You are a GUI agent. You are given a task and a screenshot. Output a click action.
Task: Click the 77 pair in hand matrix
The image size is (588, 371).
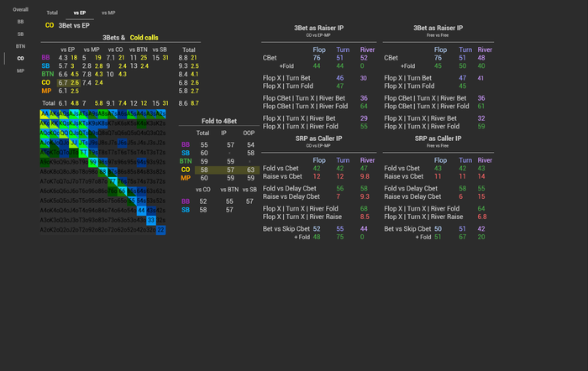tap(113, 181)
